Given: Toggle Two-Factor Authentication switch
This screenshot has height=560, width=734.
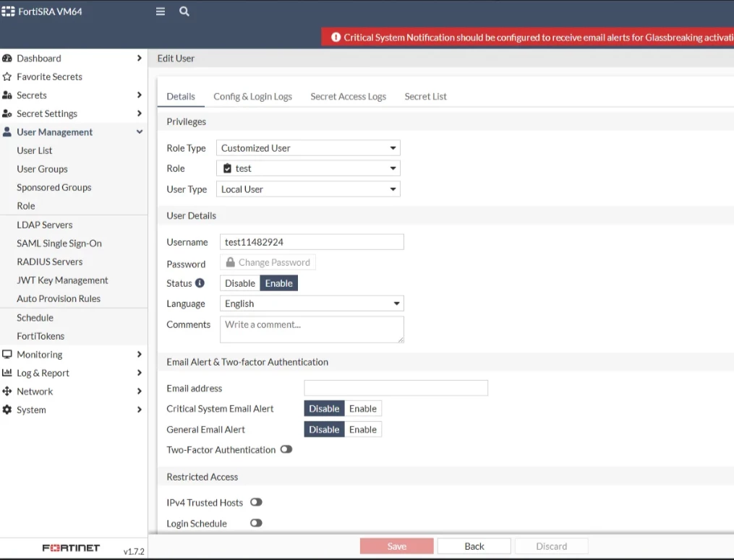Looking at the screenshot, I should click(286, 449).
